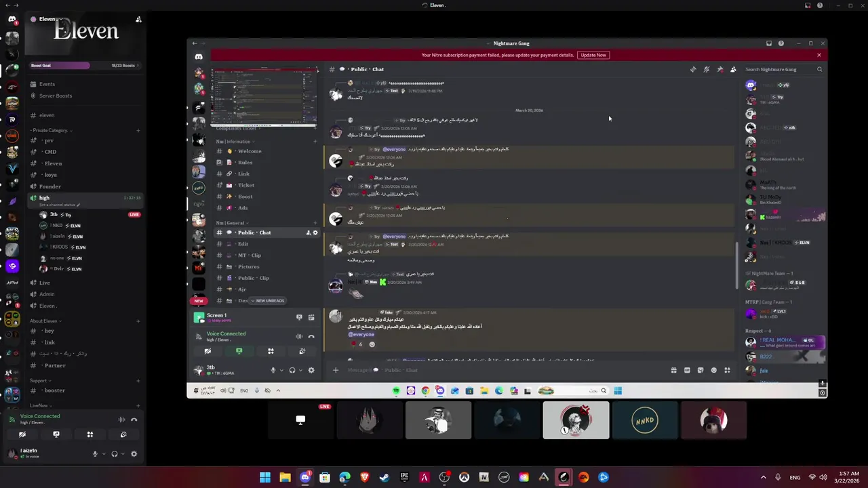The image size is (868, 488).
Task: Open Epic Games launcher from taskbar
Action: [x=404, y=477]
